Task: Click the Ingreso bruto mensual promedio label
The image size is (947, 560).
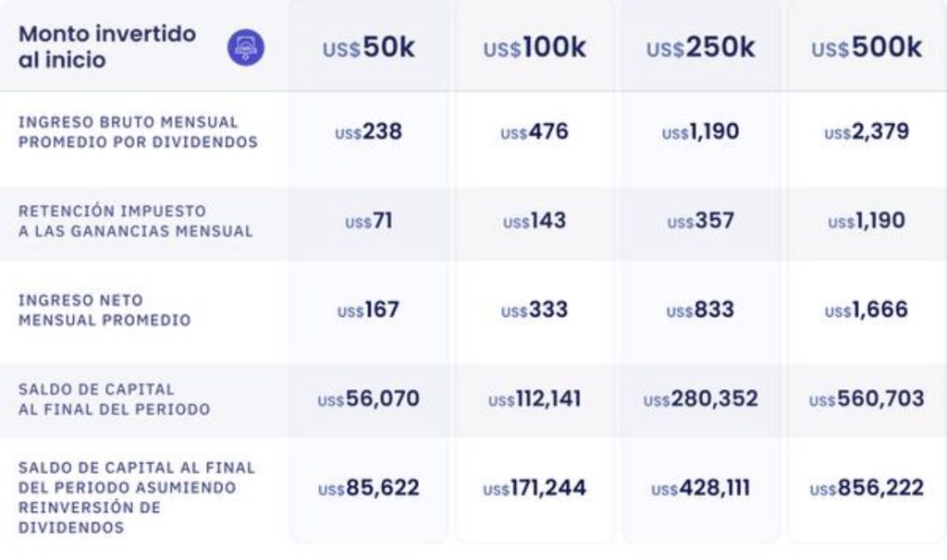Action: (139, 132)
